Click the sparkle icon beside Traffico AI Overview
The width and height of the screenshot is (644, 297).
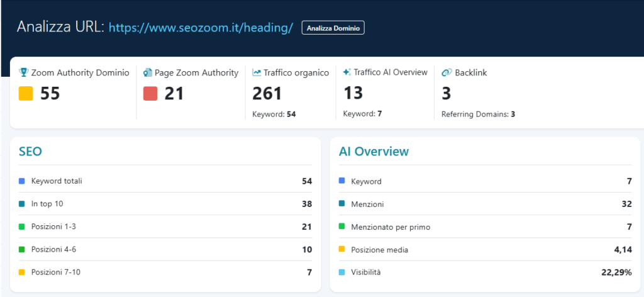click(x=347, y=72)
